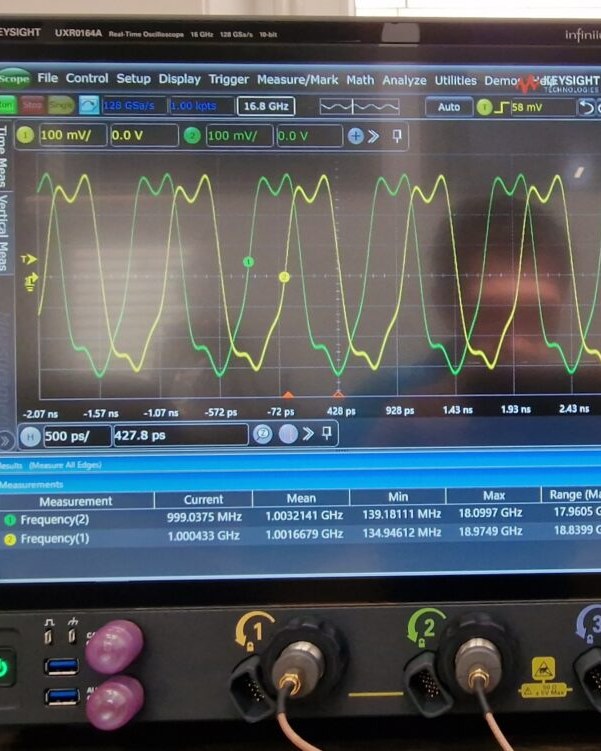The width and height of the screenshot is (601, 751).
Task: Open the Measure/Mark menu
Action: (x=297, y=80)
